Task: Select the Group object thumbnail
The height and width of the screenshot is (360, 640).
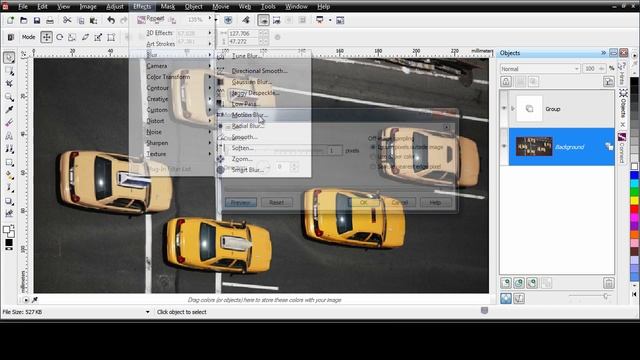Action: (529, 109)
